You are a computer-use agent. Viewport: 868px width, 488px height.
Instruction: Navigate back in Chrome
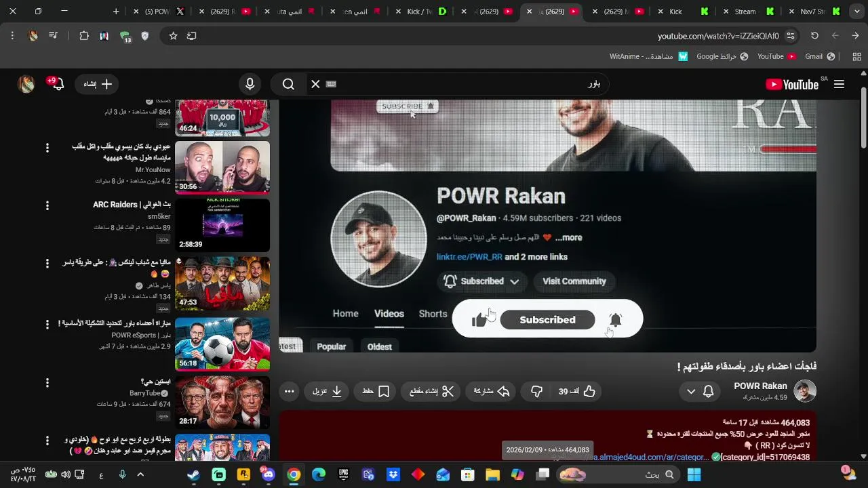(855, 36)
